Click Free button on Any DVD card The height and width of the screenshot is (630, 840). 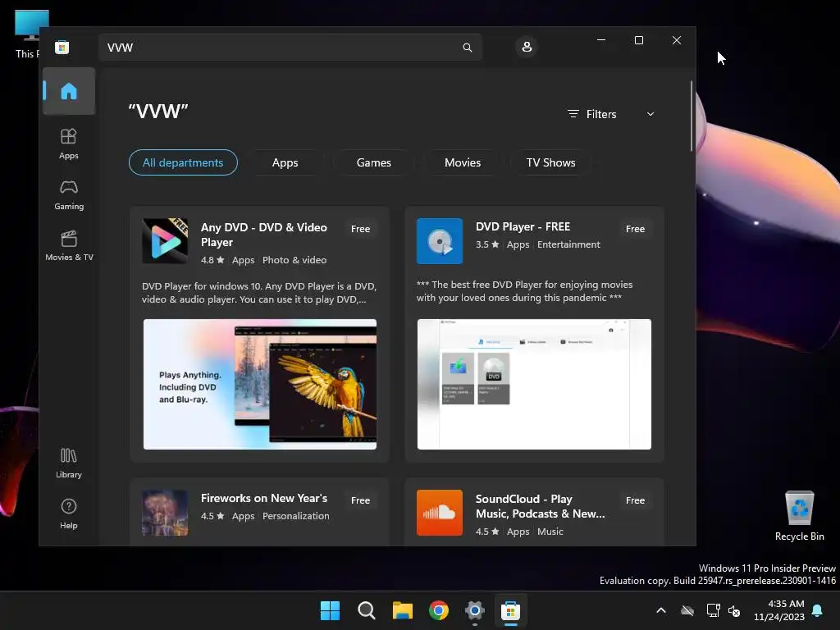point(361,229)
